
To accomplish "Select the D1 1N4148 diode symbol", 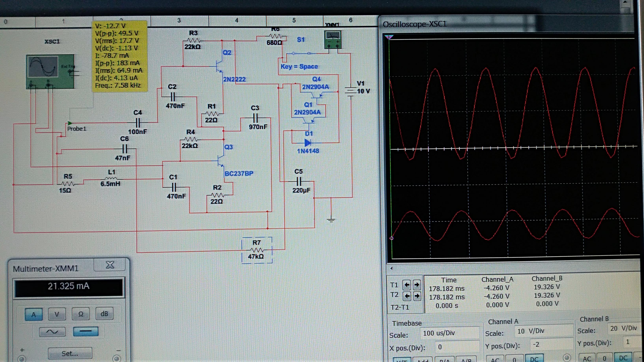I will coord(308,143).
